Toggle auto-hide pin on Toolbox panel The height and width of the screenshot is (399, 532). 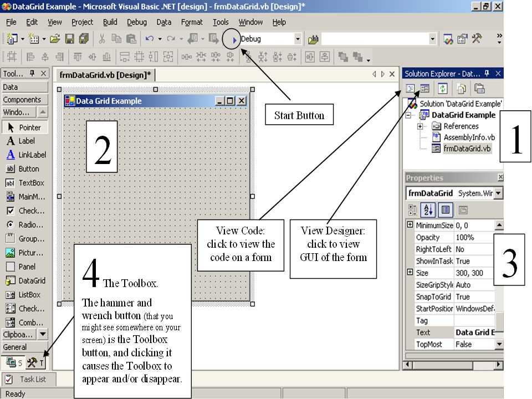click(32, 73)
